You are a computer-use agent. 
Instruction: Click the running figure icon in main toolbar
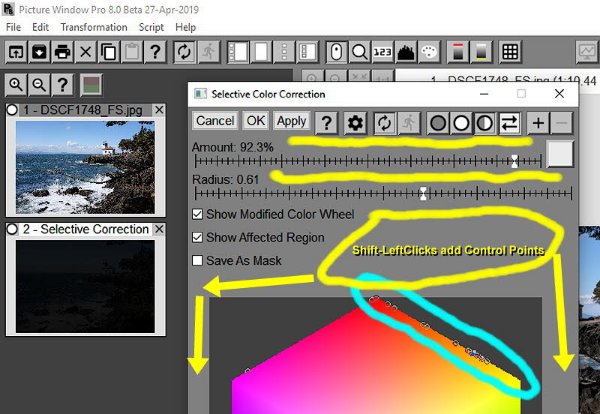point(209,52)
